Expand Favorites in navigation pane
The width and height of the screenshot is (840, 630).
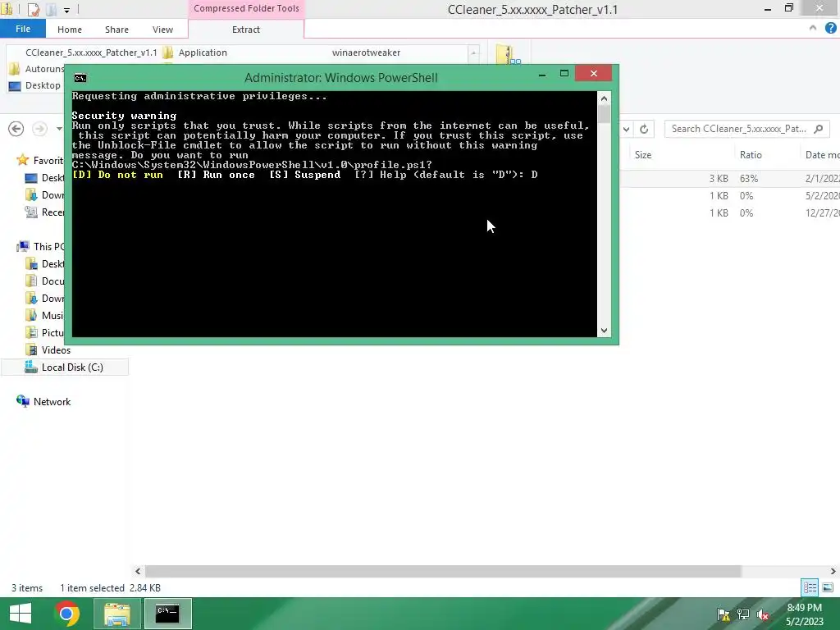[x=40, y=160]
